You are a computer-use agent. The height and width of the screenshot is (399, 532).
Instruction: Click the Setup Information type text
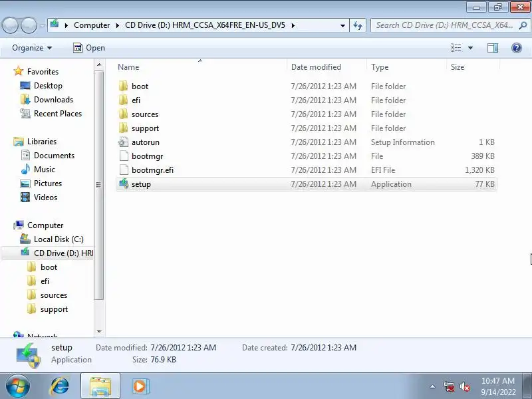pos(403,142)
